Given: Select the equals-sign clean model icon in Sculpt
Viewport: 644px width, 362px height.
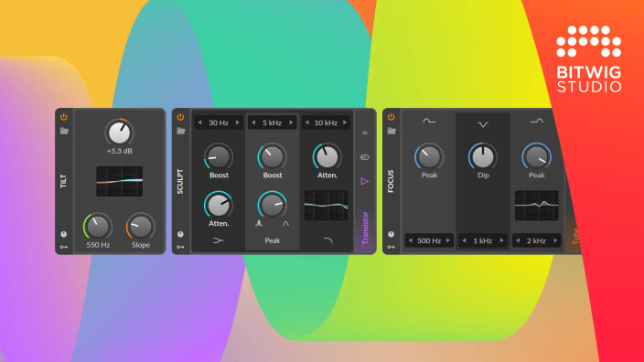Looking at the screenshot, I should tap(365, 133).
